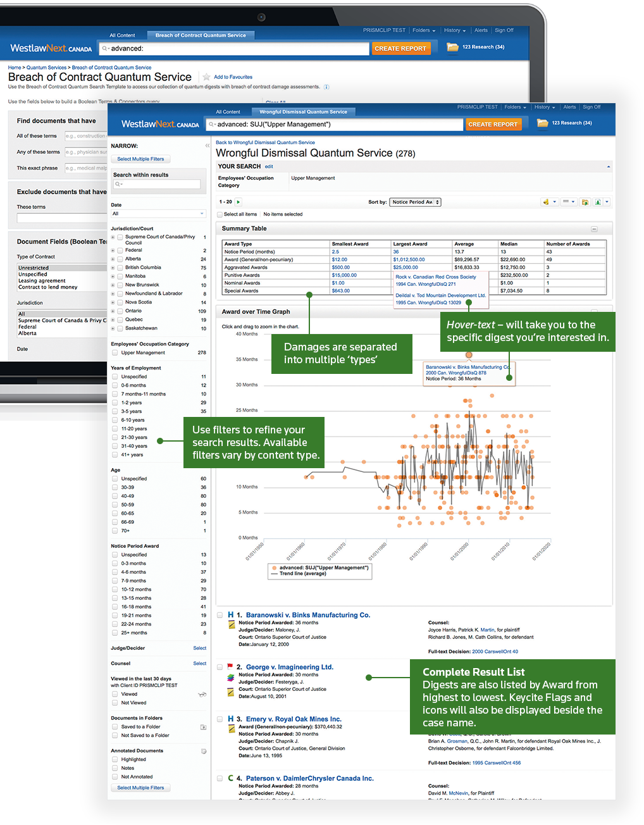The height and width of the screenshot is (825, 644).
Task: Open the Date filter dropdown set to All
Action: [x=158, y=214]
